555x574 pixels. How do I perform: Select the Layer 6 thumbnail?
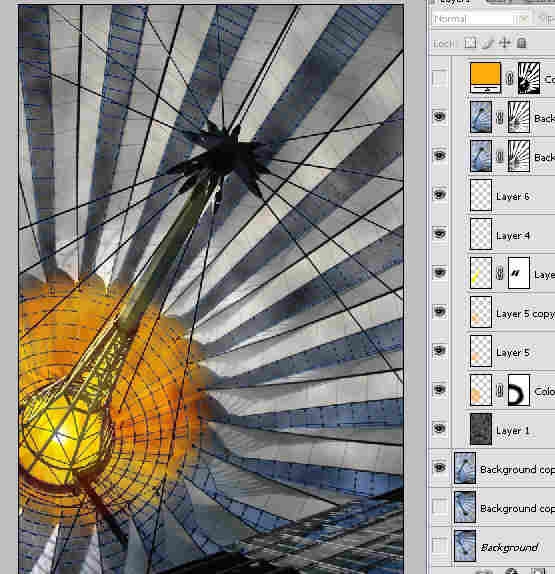tap(481, 195)
